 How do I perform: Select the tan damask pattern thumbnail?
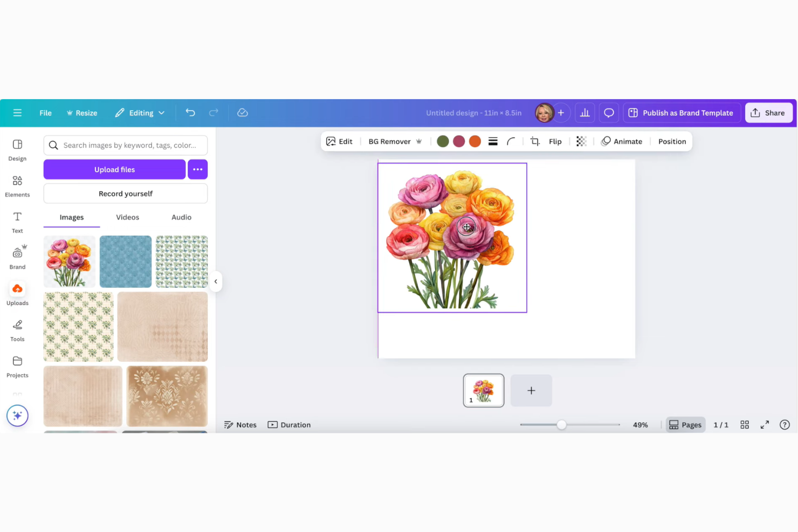tap(167, 396)
